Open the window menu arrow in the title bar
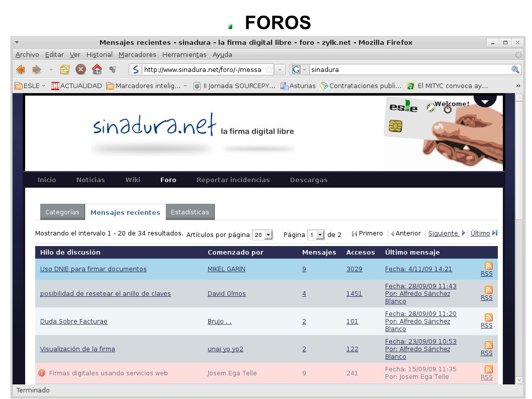The height and width of the screenshot is (399, 532). coord(17,42)
